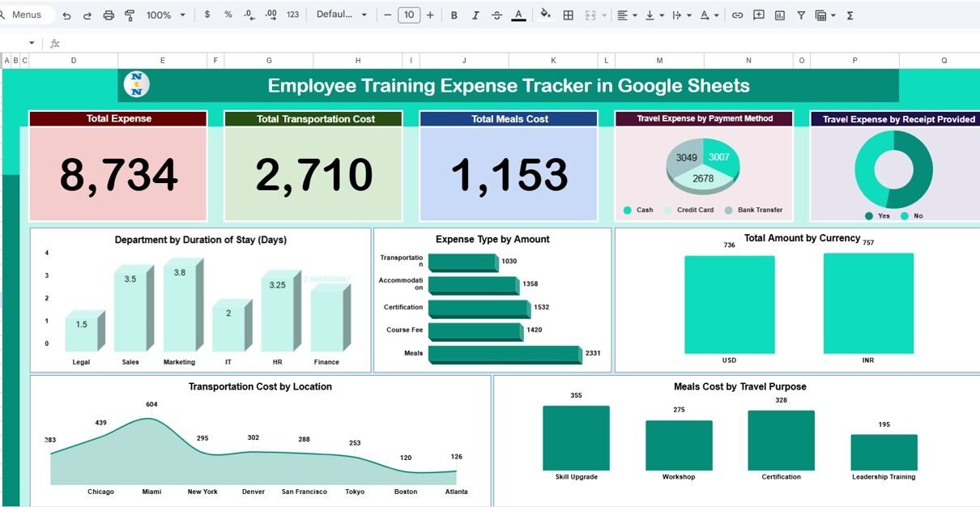The image size is (980, 507).
Task: Format as currency with the dollar icon
Action: click(207, 15)
